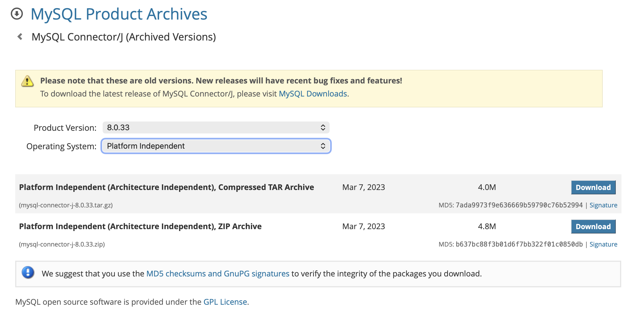Download the Compressed TAR Archive
This screenshot has width=644, height=324.
[x=593, y=187]
